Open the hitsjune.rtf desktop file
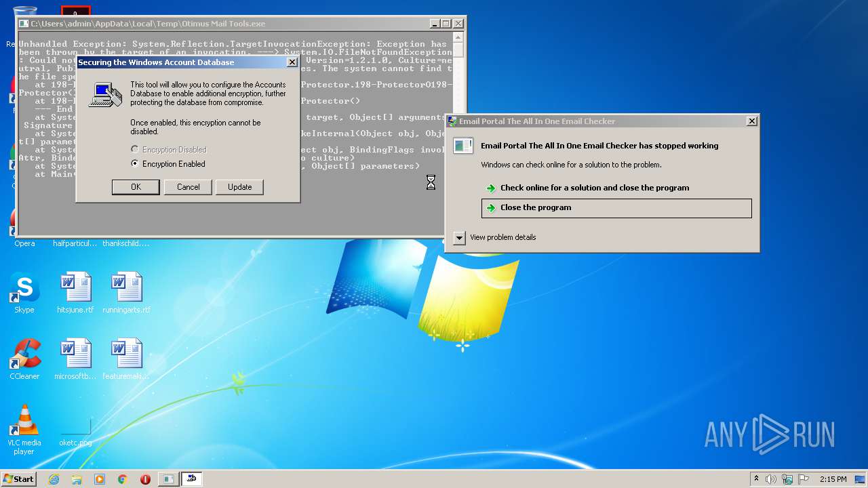The height and width of the screenshot is (488, 868). click(x=75, y=293)
